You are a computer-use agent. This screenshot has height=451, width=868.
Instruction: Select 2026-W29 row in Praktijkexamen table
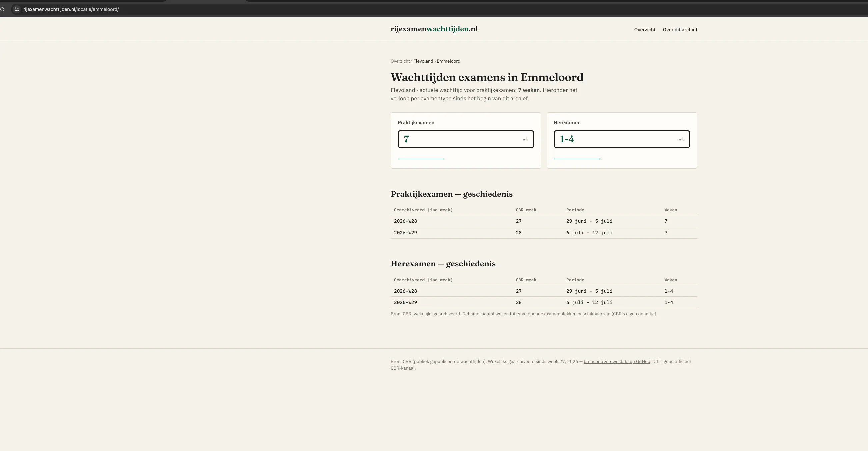point(544,233)
